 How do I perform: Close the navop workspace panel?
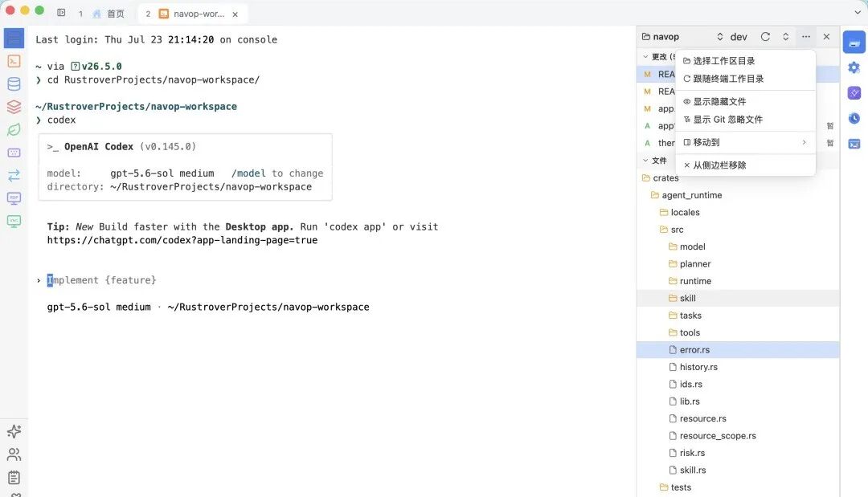pyautogui.click(x=826, y=36)
